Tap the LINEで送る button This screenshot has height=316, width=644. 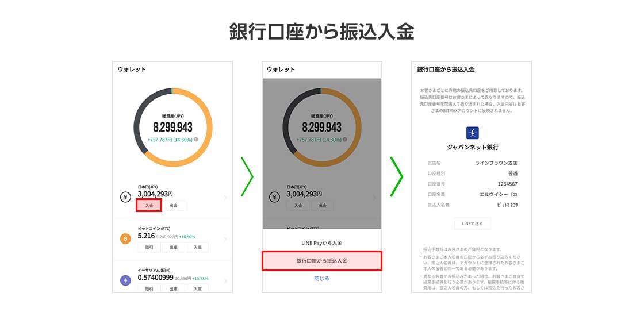[472, 223]
